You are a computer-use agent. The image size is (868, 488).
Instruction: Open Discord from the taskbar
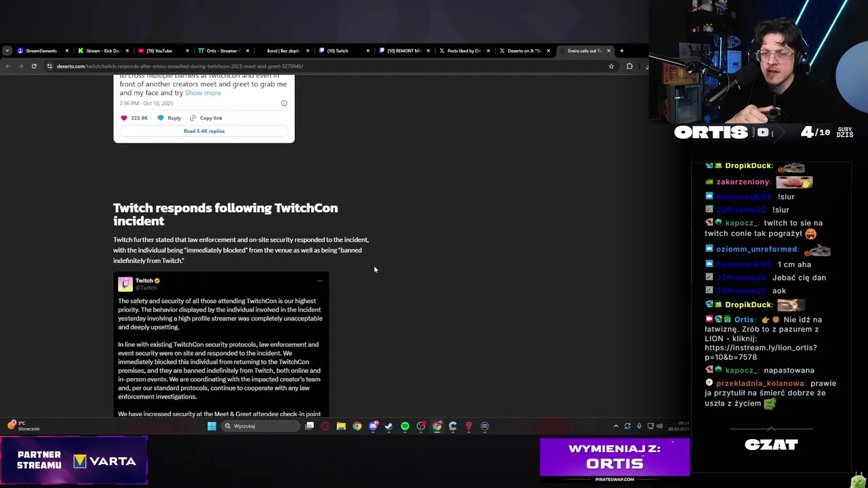click(373, 426)
